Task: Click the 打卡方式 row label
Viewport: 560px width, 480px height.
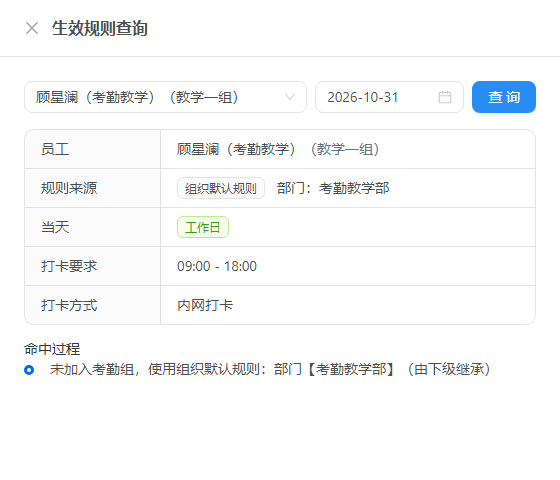Action: [x=69, y=305]
